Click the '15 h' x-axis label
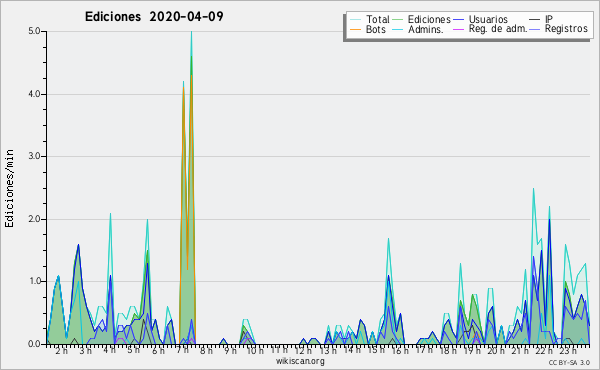Image resolution: width=600 pixels, height=370 pixels. coord(376,350)
